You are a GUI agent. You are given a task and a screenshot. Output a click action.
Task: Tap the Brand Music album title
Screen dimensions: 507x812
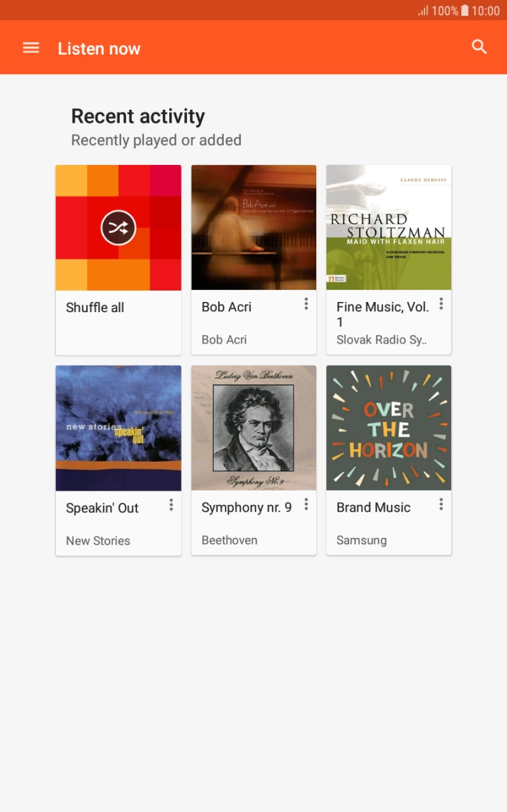pyautogui.click(x=374, y=508)
